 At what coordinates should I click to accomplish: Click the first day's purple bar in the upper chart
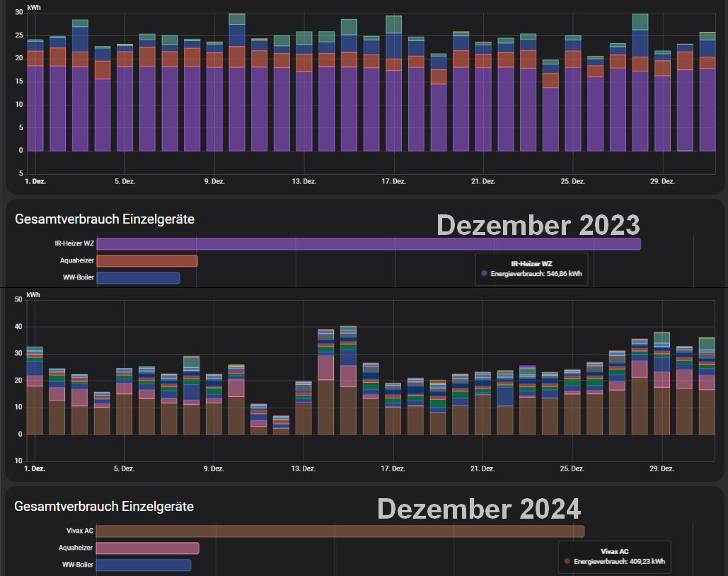click(x=35, y=106)
